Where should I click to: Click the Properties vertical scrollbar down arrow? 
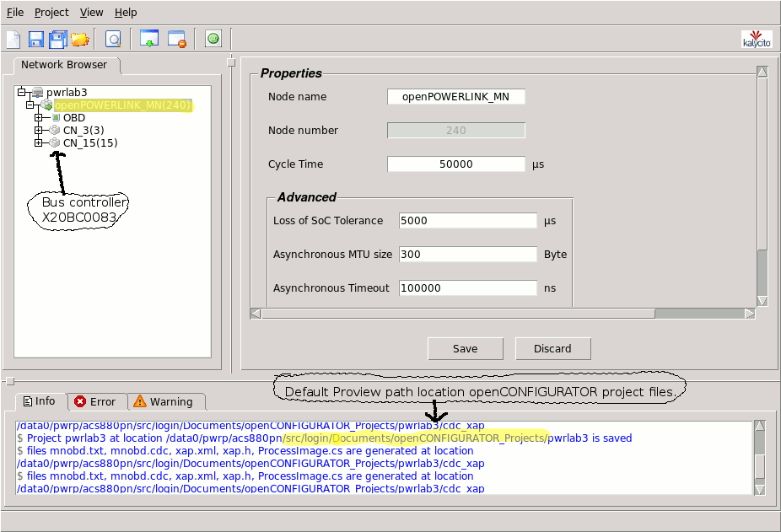coord(762,300)
